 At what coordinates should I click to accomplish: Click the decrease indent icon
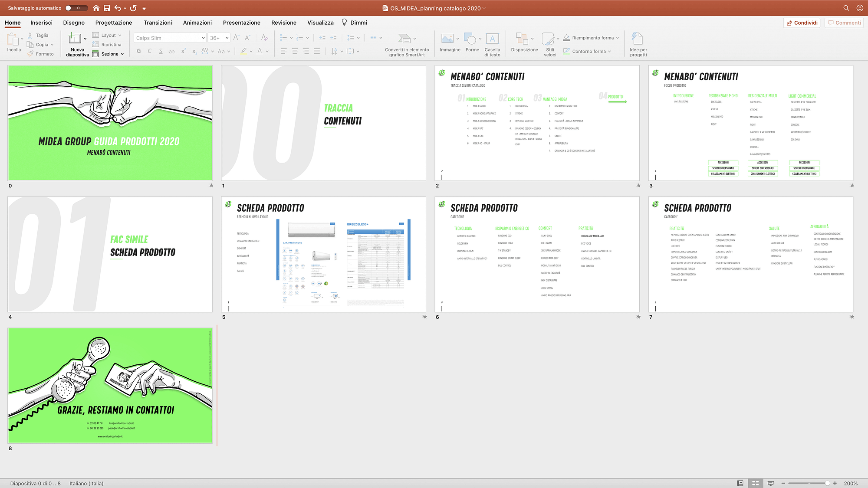click(322, 38)
